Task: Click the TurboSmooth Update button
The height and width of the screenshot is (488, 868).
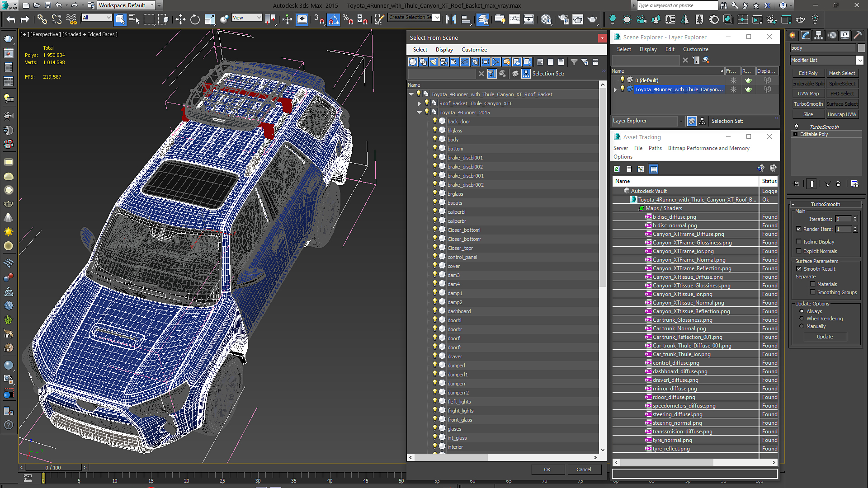Action: 825,337
